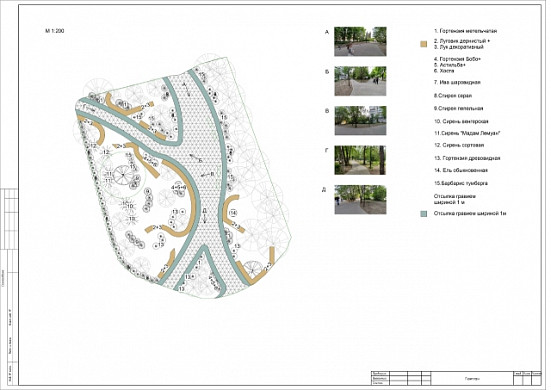Image resolution: width=551 pixels, height=390 pixels.
Task: Open site photo thumbnail labeled Б
Action: click(360, 81)
